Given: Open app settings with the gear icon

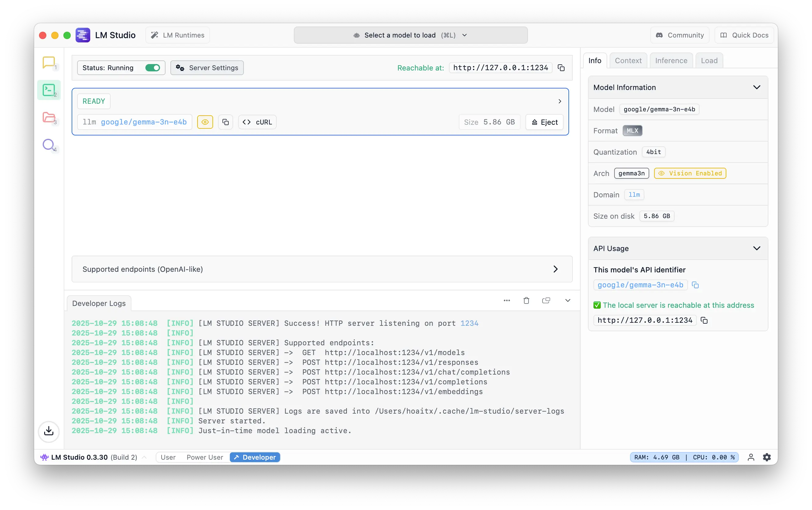Looking at the screenshot, I should (x=767, y=457).
